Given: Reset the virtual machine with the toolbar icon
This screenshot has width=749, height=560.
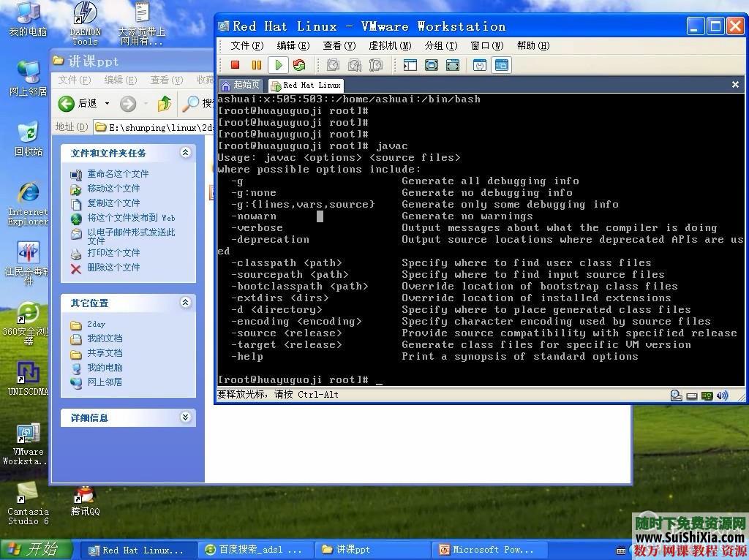Looking at the screenshot, I should [299, 65].
